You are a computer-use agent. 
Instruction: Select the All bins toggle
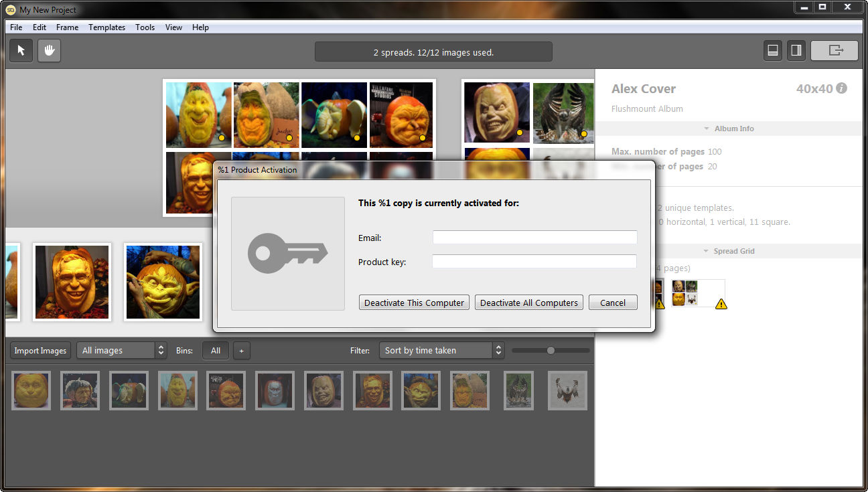point(216,350)
